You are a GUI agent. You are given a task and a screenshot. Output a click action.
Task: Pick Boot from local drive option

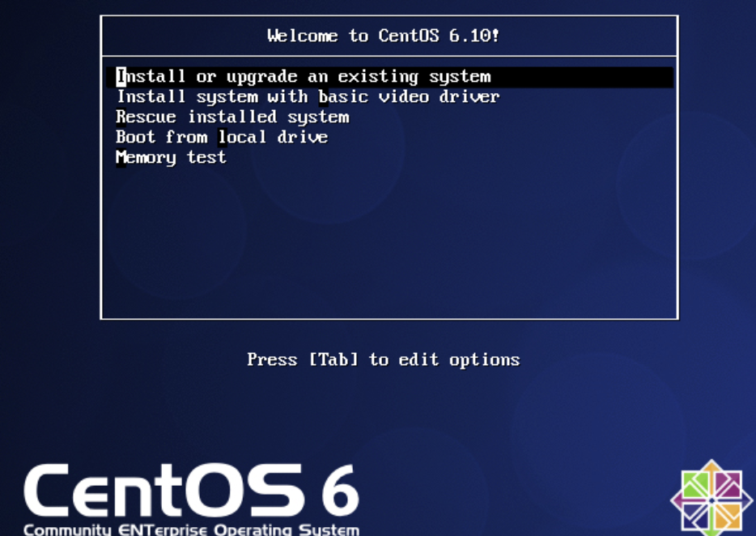(222, 138)
